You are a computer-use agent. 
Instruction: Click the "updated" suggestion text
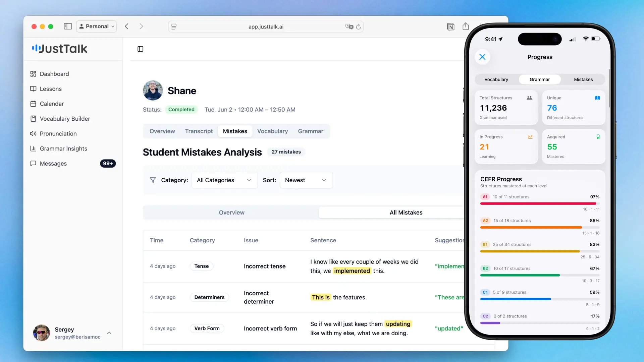[449, 328]
